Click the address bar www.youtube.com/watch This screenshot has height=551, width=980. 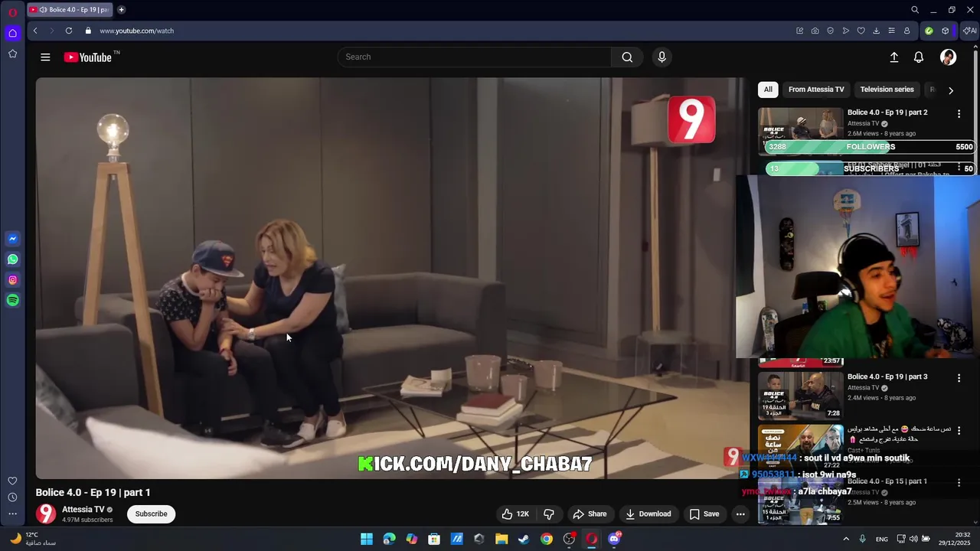click(x=136, y=31)
